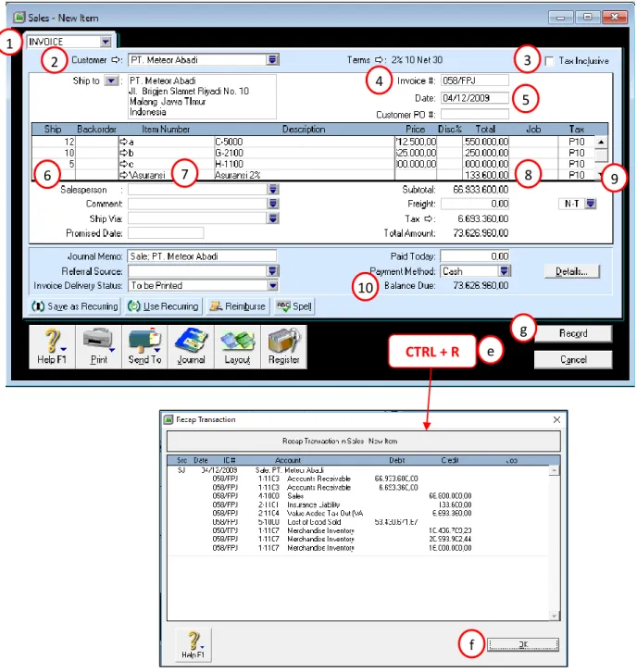Click item arrow beside item b
Viewport: 637px width, 672px height.
click(123, 153)
